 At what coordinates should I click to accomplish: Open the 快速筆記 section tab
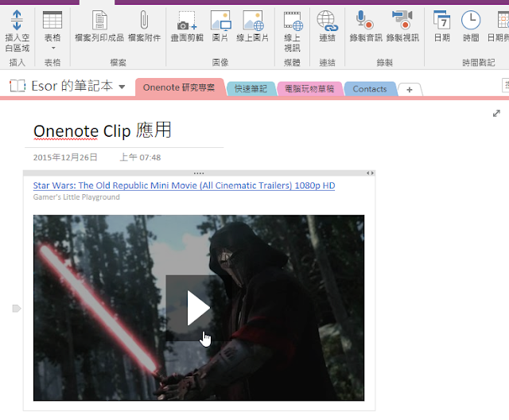[251, 88]
